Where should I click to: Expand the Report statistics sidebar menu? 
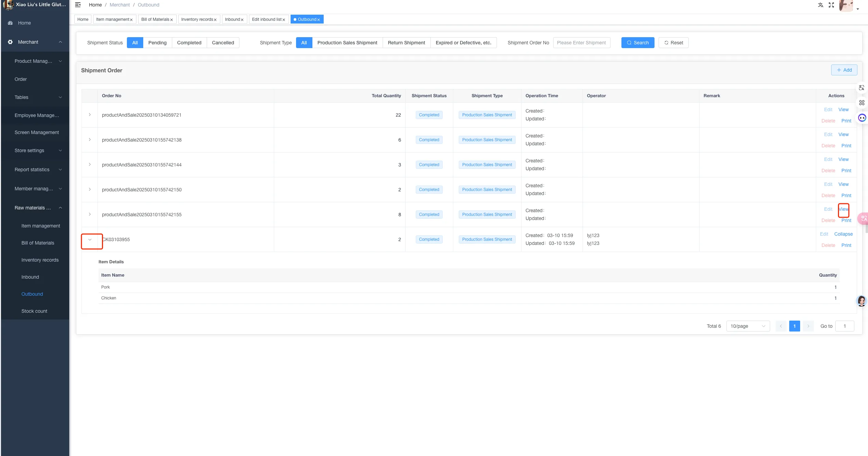coord(35,170)
